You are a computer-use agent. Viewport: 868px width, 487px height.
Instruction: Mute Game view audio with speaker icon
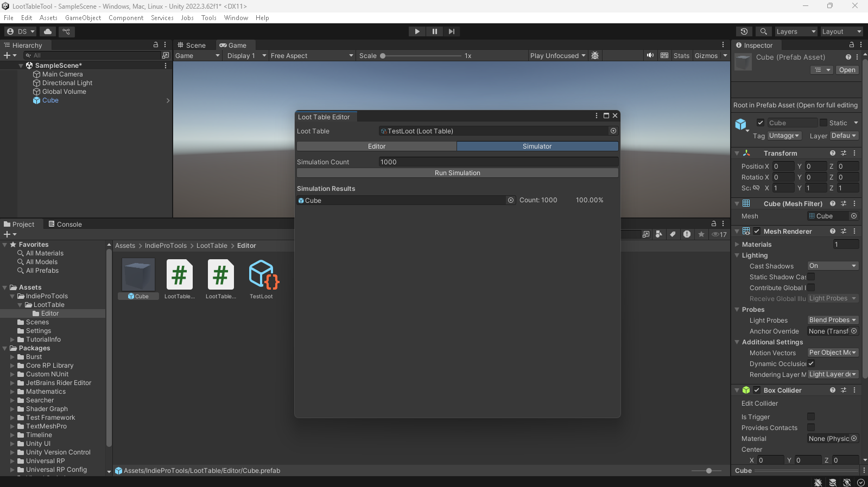point(650,55)
